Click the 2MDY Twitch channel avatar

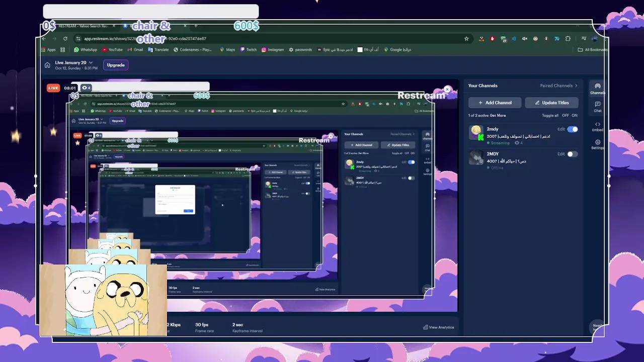tap(476, 157)
